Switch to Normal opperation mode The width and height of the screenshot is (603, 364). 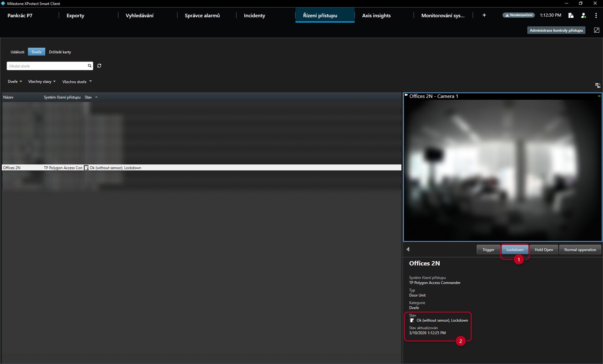click(580, 250)
